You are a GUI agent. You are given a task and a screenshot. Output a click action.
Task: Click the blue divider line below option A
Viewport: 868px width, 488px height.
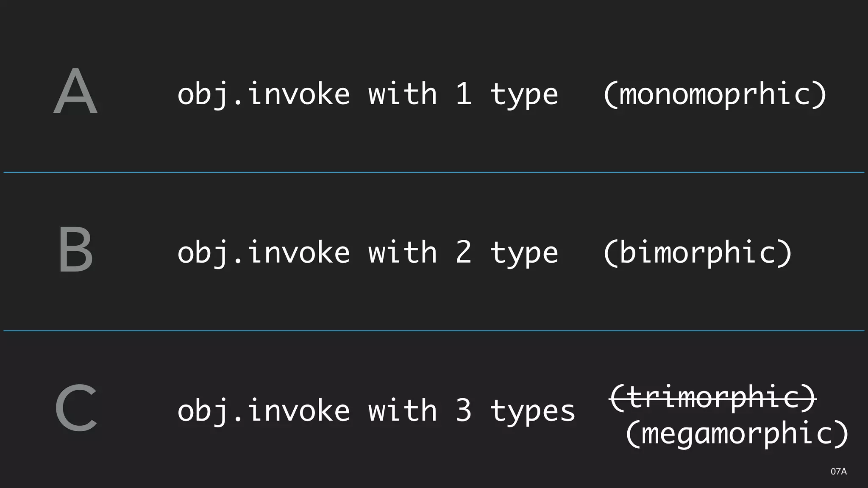tap(434, 172)
